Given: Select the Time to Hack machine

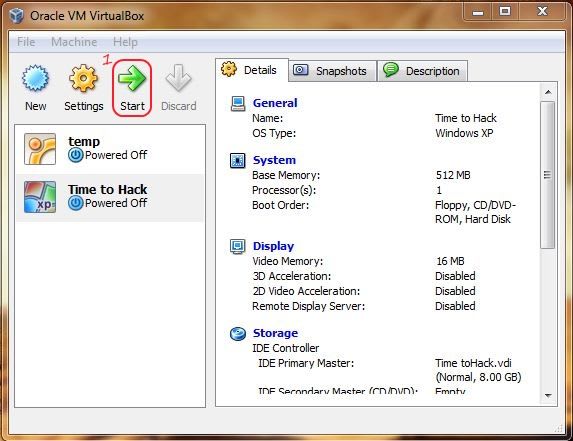Looking at the screenshot, I should (x=110, y=198).
